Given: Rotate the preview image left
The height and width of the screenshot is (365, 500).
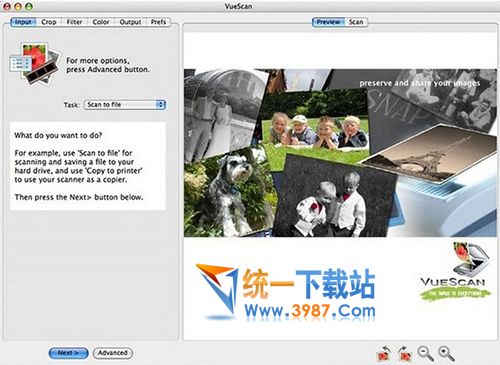Looking at the screenshot, I should click(384, 353).
